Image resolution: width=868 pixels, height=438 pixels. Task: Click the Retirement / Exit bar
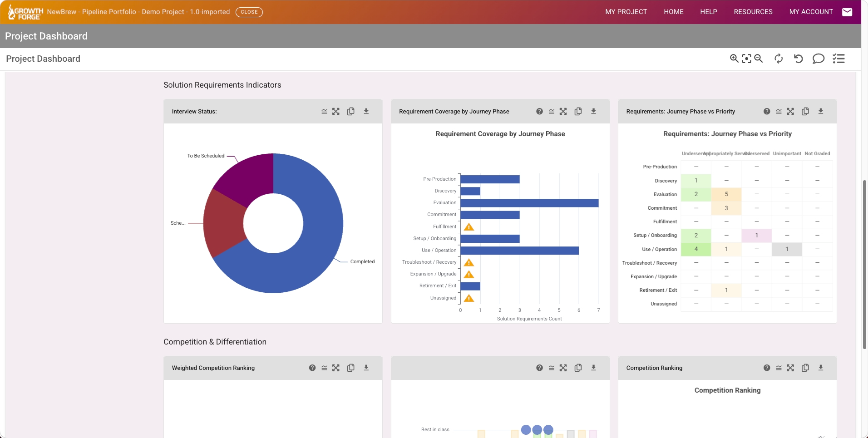470,286
